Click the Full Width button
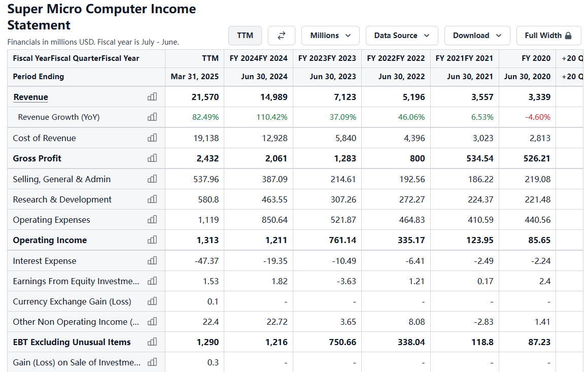 (x=548, y=36)
